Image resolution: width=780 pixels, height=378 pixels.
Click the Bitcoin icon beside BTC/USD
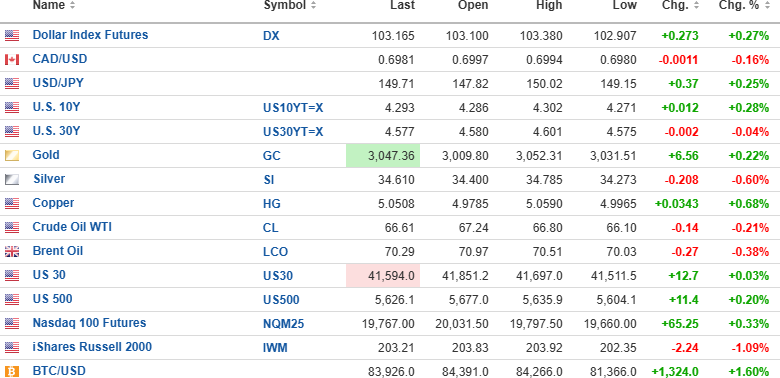click(x=12, y=372)
